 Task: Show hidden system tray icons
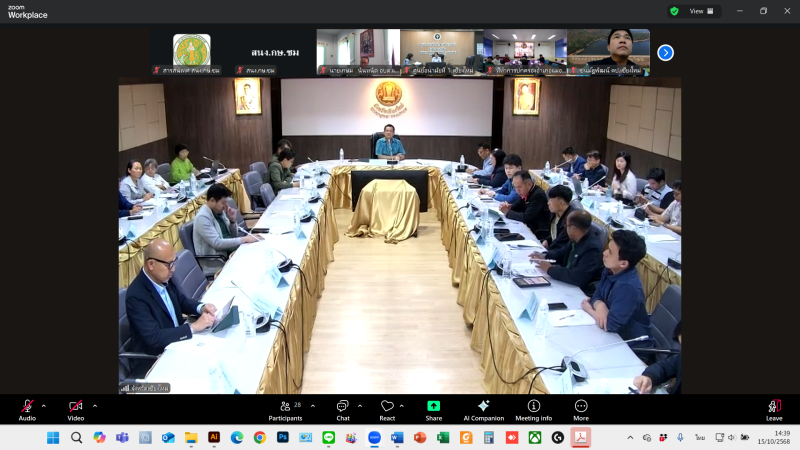(x=631, y=438)
